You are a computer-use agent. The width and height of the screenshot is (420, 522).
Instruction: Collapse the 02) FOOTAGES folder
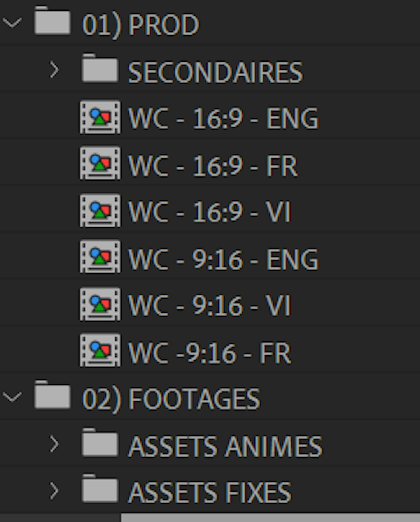coord(12,397)
